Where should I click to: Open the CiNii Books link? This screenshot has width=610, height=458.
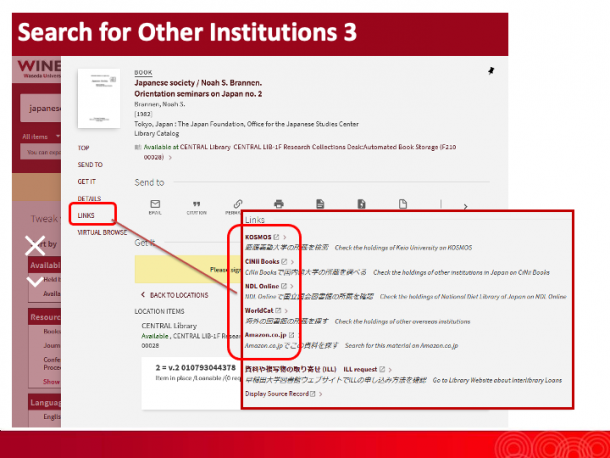pyautogui.click(x=262, y=261)
